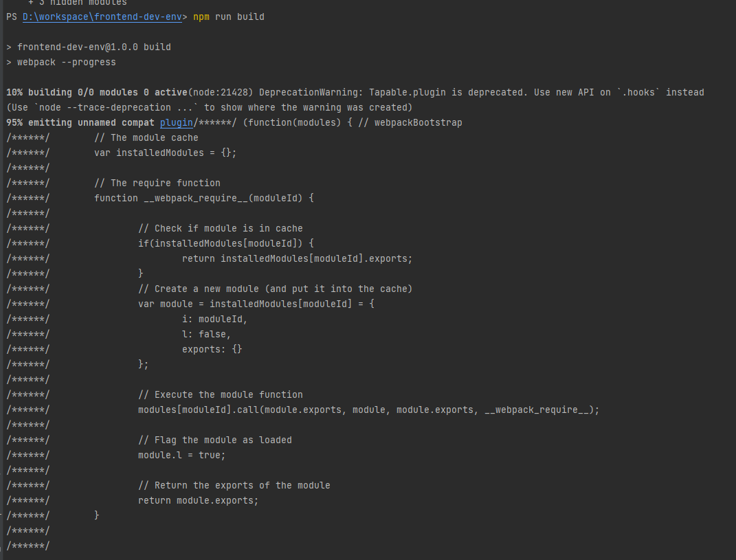This screenshot has height=560, width=736.
Task: Click '// The module cache' comment
Action: [146, 137]
